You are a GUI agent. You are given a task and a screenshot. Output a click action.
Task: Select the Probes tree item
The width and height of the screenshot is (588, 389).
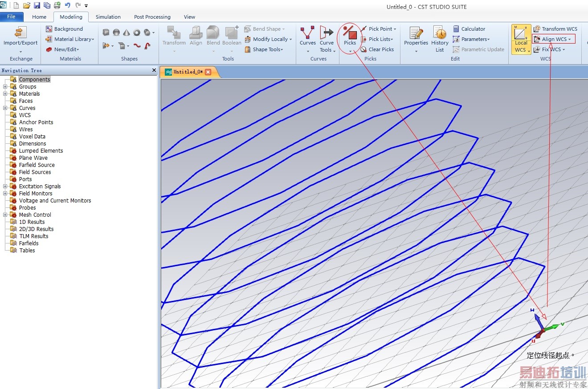point(27,208)
